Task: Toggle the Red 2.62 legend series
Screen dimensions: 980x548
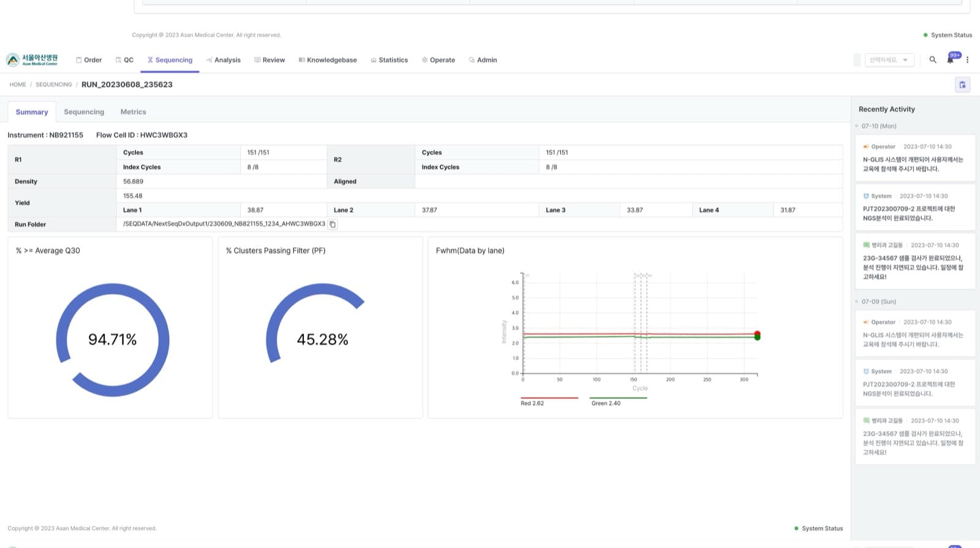Action: point(549,401)
